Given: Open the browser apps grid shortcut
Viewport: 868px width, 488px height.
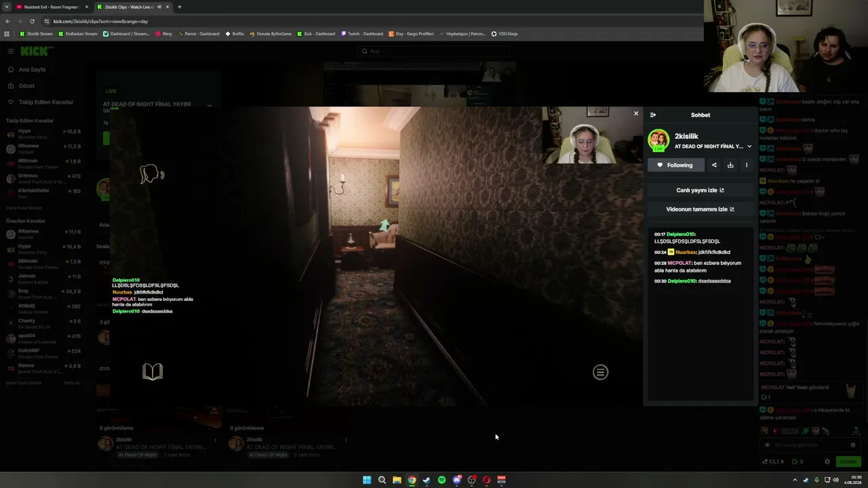Looking at the screenshot, I should click(x=7, y=34).
